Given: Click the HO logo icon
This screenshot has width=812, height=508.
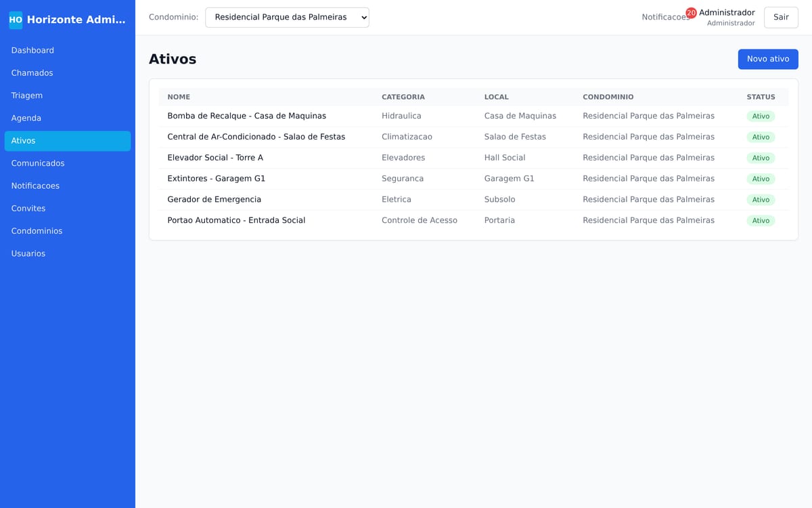Looking at the screenshot, I should pos(16,20).
